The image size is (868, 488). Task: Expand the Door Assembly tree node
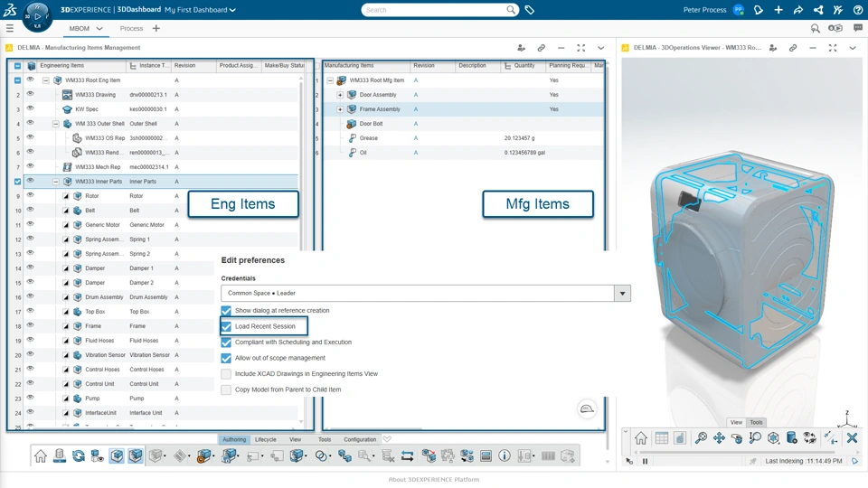coord(340,95)
